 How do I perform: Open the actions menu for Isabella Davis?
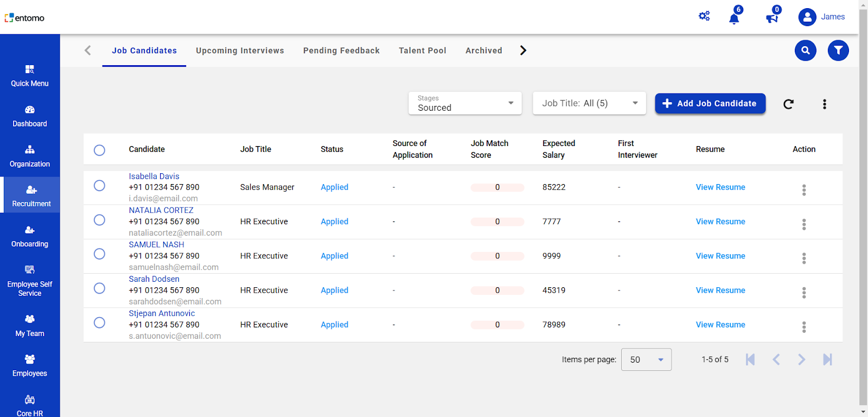[804, 190]
